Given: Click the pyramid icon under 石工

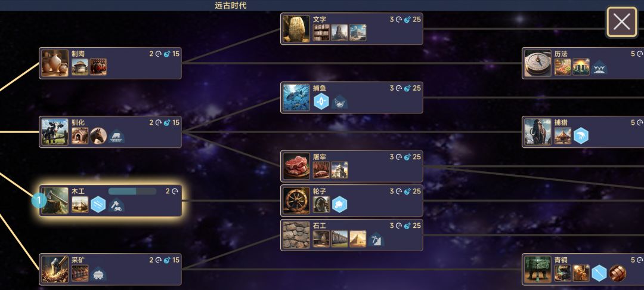Looking at the screenshot, I should [x=358, y=239].
